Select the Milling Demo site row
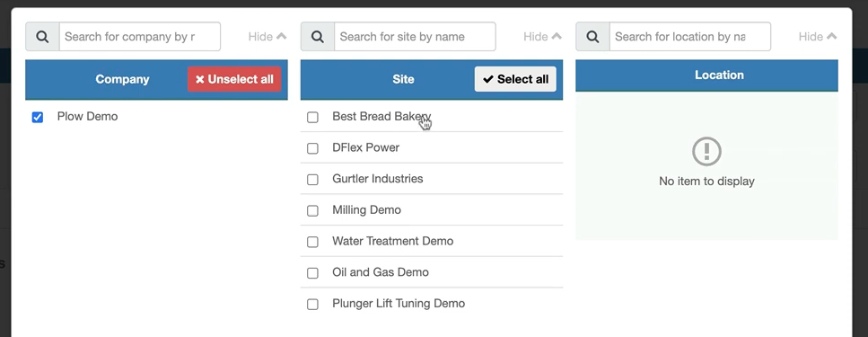This screenshot has width=868, height=337. [432, 210]
